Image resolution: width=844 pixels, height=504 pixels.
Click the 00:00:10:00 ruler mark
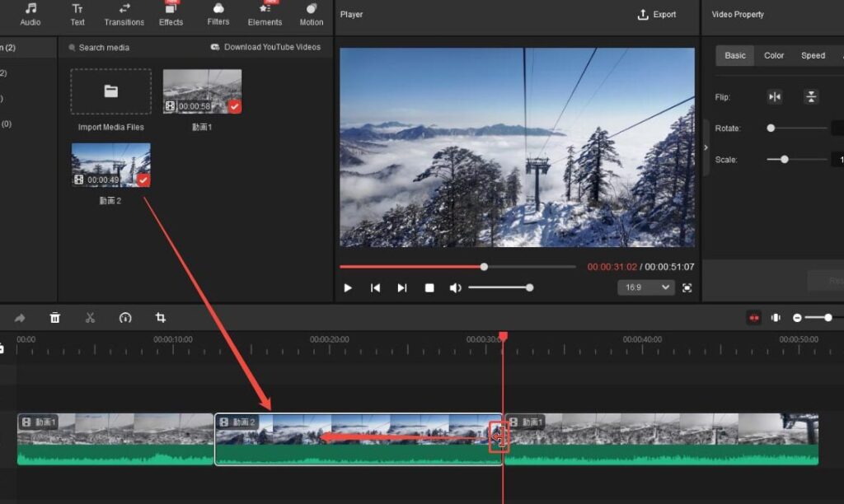pyautogui.click(x=173, y=339)
